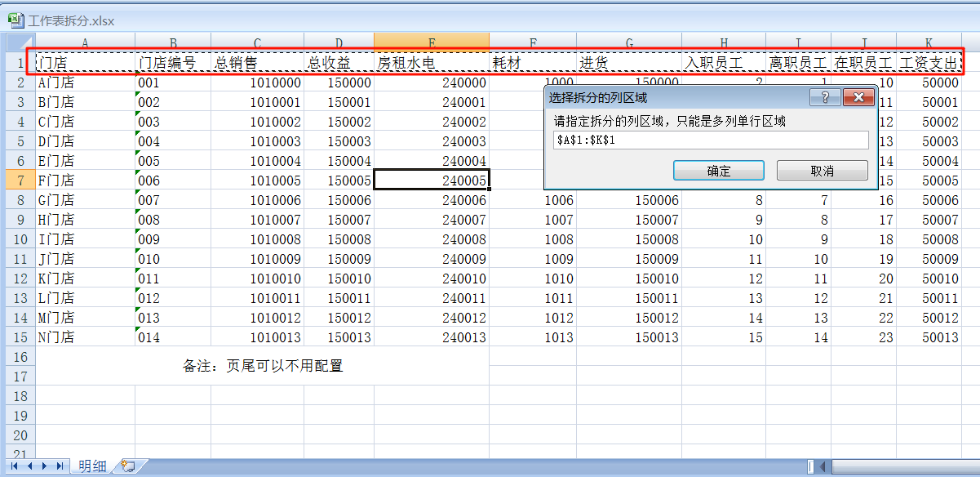Viewport: 980px width, 477px height.
Task: Select row 1 header
Action: [x=20, y=63]
